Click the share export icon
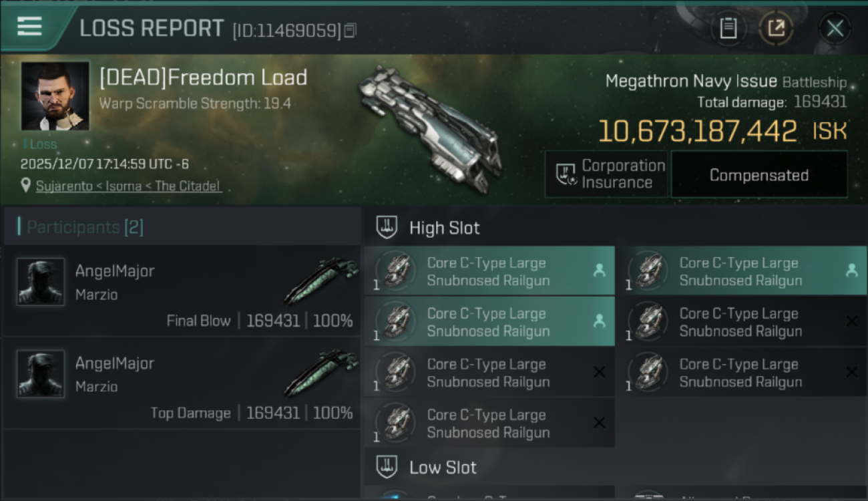868x501 pixels. [777, 28]
